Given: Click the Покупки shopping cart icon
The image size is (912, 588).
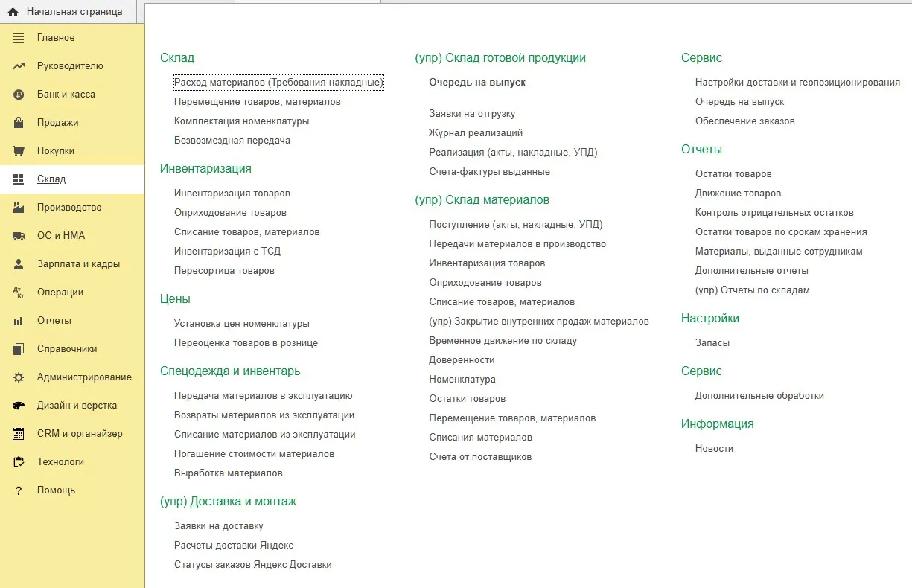Looking at the screenshot, I should (x=19, y=151).
